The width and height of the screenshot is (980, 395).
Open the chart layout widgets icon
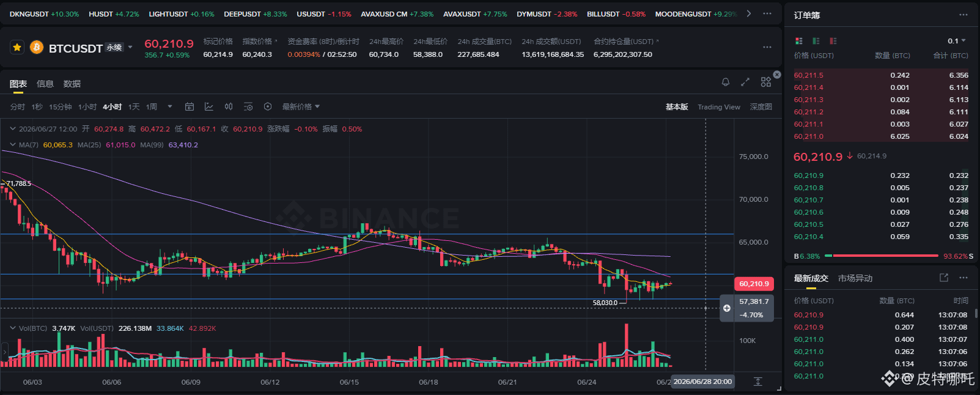pyautogui.click(x=766, y=82)
